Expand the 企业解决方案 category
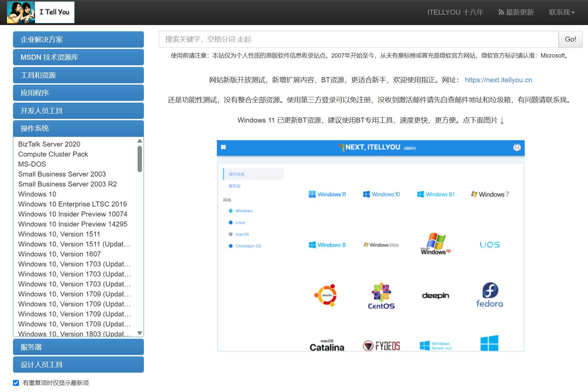Screen dimensions: 588x392 pos(78,40)
